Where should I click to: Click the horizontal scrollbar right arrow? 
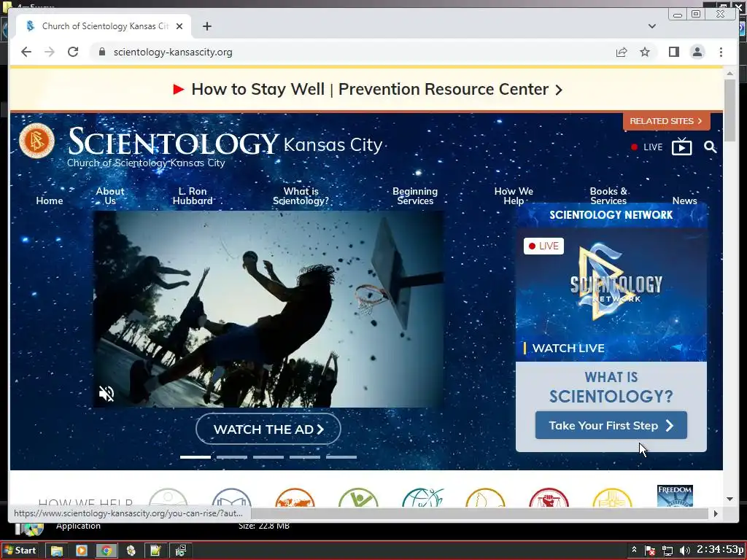pyautogui.click(x=715, y=513)
